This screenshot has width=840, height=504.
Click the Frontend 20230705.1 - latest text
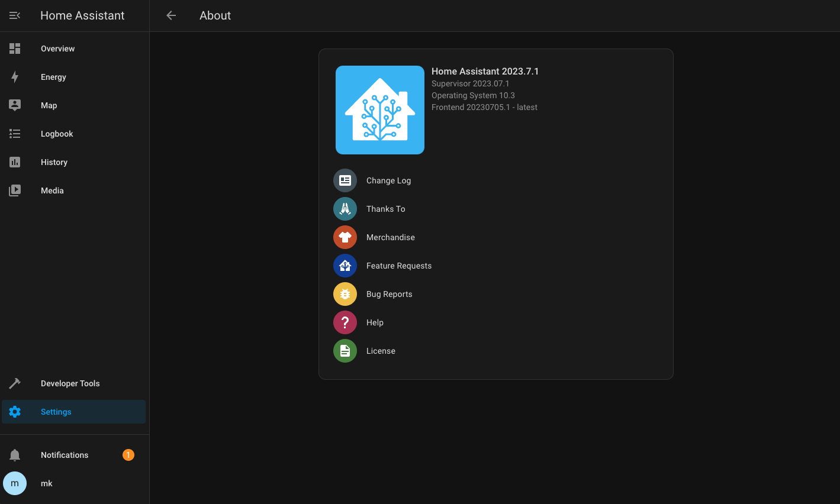click(484, 107)
